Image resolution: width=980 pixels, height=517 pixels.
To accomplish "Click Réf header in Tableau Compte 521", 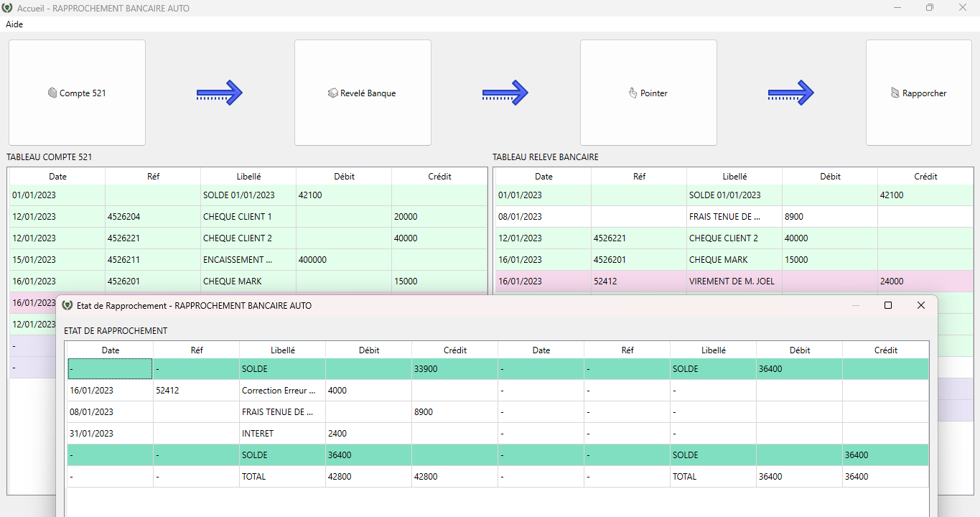I will pyautogui.click(x=153, y=176).
